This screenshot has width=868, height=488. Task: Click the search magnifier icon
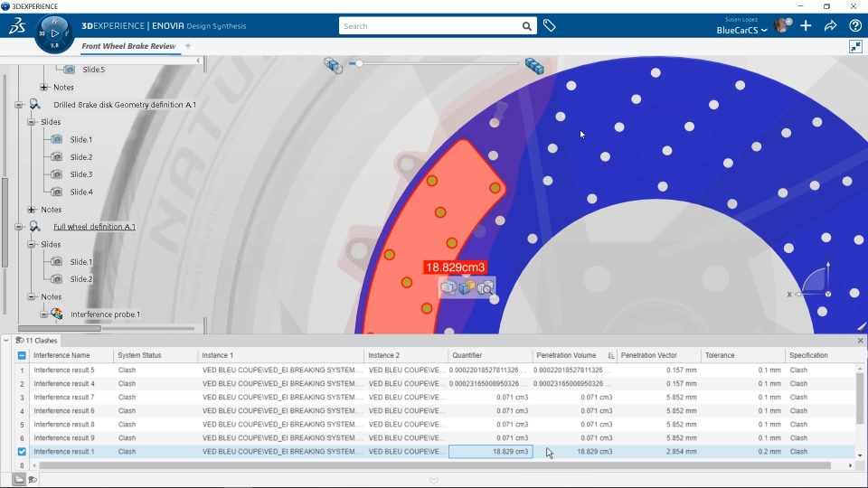pos(526,26)
